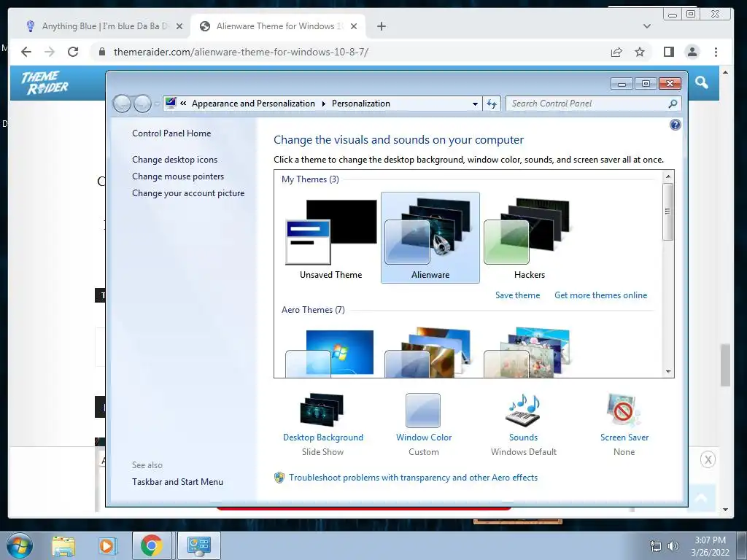Select the Windows 7 Aero theme thumbnail
The width and height of the screenshot is (747, 560).
pyautogui.click(x=331, y=352)
